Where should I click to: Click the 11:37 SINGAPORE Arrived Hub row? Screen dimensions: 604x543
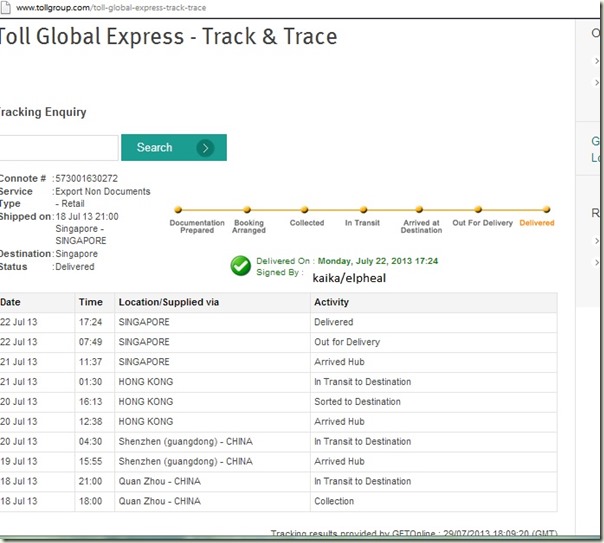click(x=279, y=362)
